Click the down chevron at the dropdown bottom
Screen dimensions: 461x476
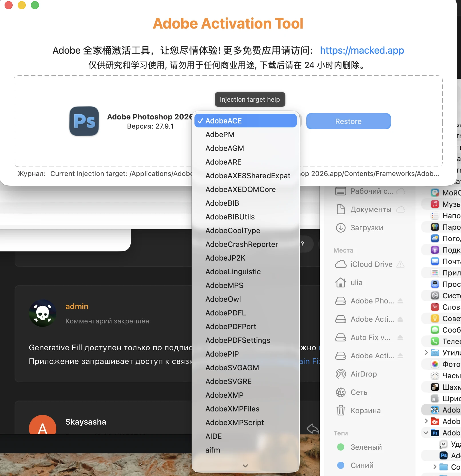245,466
